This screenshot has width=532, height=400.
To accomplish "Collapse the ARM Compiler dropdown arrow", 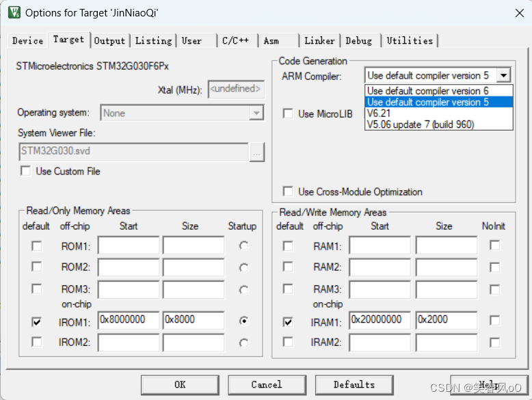I will point(503,75).
